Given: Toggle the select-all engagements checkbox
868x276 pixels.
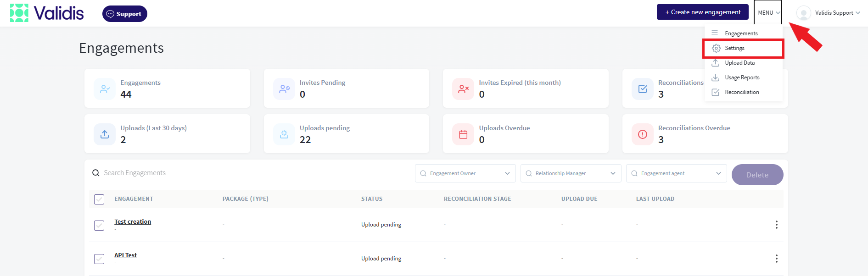Looking at the screenshot, I should click(99, 199).
